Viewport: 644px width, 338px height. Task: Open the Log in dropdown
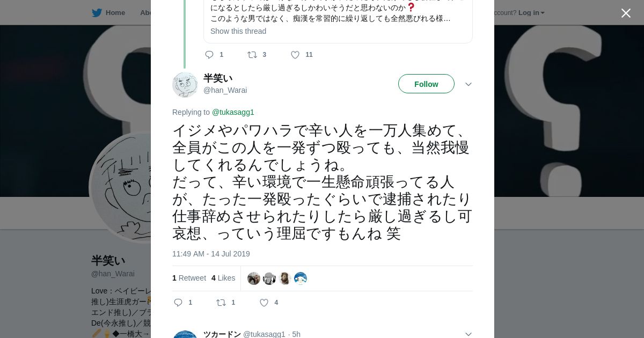[x=531, y=13]
